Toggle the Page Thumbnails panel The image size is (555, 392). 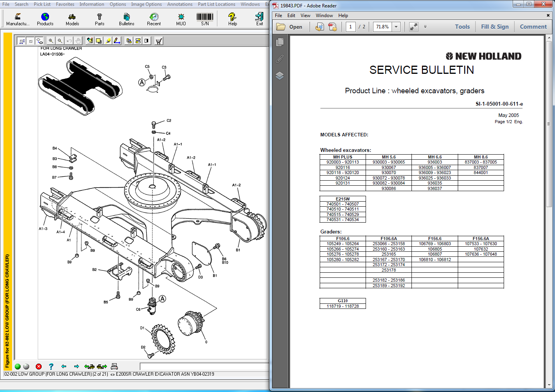pyautogui.click(x=280, y=42)
